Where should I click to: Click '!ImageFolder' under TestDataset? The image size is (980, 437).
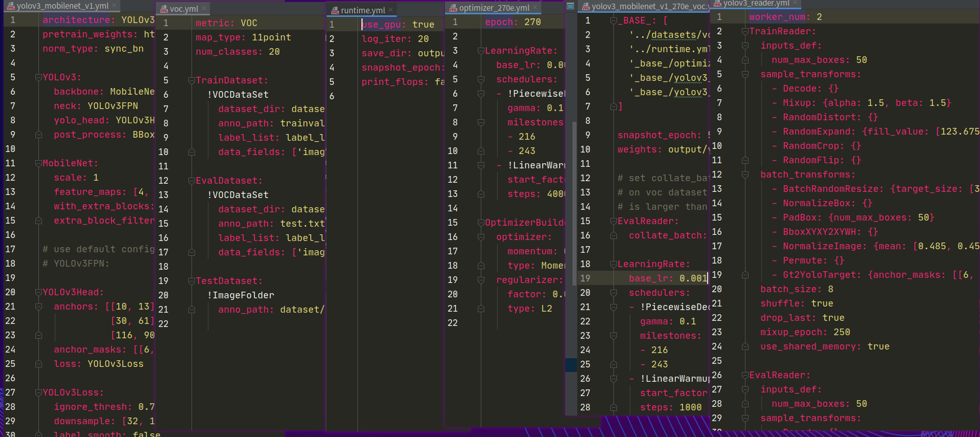click(x=241, y=295)
